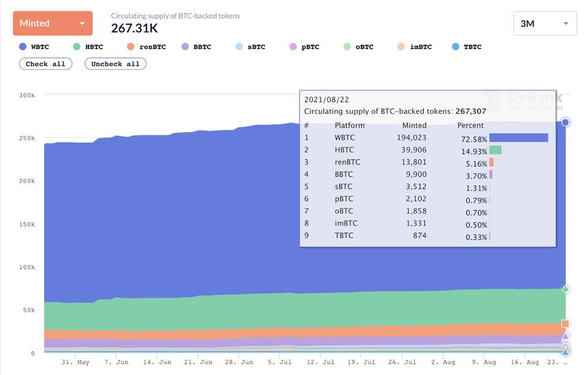Screen dimensions: 588x375
Task: Hide the BBTC legend series
Action: [196, 47]
